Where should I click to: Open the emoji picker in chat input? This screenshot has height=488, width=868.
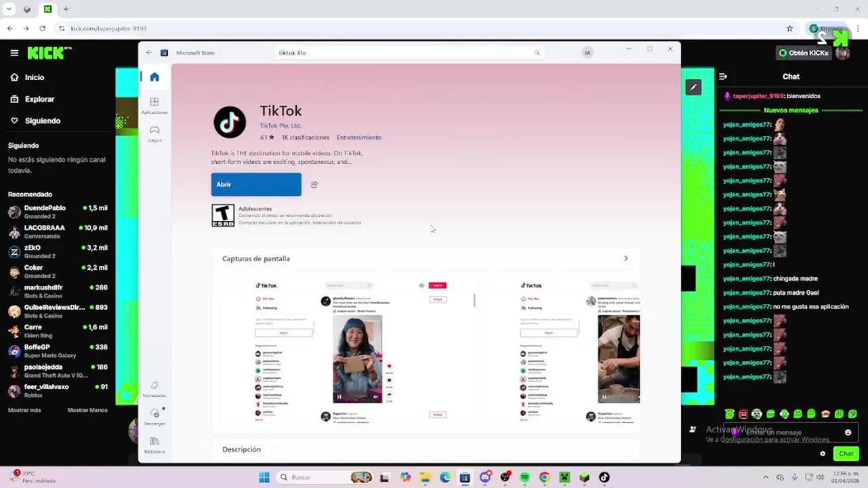(848, 432)
